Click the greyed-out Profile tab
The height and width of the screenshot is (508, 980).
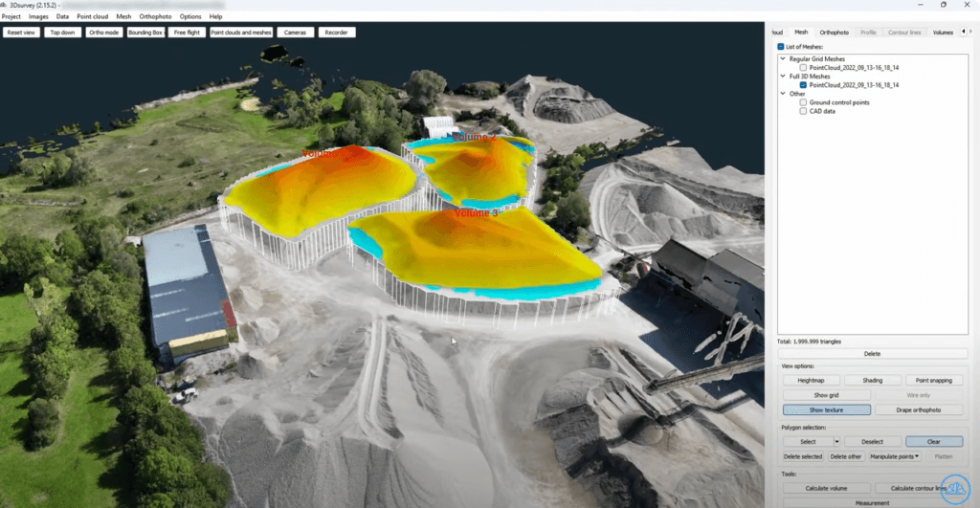pos(868,33)
